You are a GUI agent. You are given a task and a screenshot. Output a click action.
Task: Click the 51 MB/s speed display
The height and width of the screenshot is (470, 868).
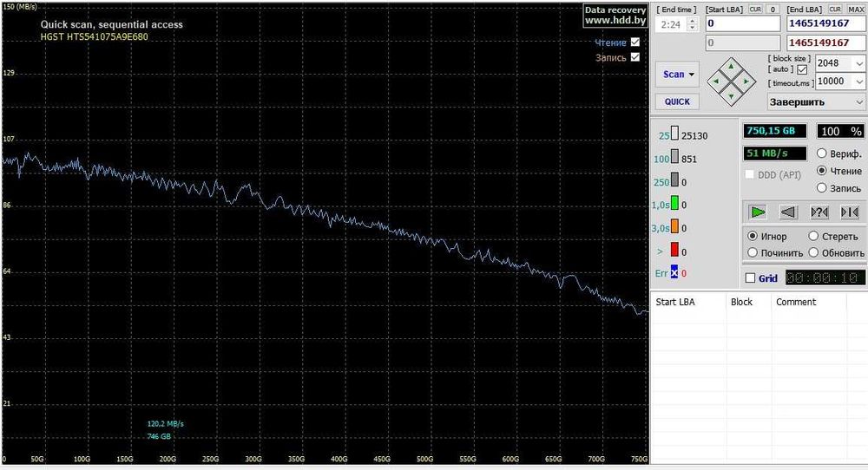pyautogui.click(x=774, y=153)
